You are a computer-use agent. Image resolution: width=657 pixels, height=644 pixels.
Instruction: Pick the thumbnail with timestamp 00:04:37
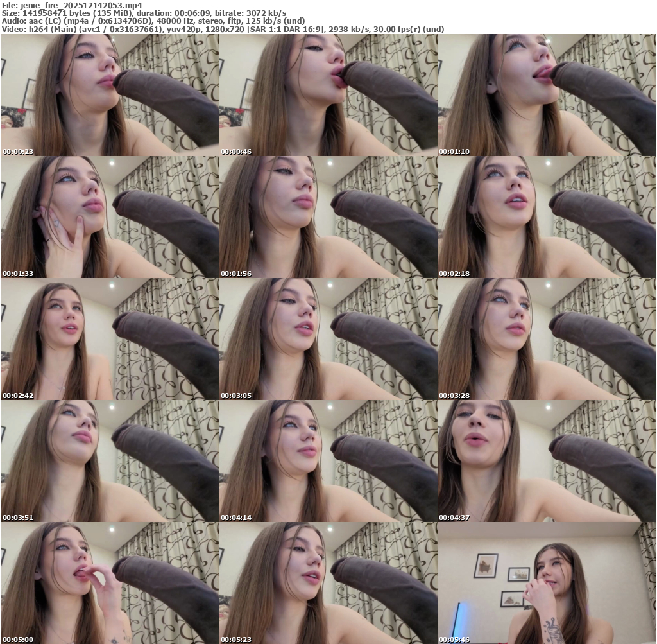547,461
